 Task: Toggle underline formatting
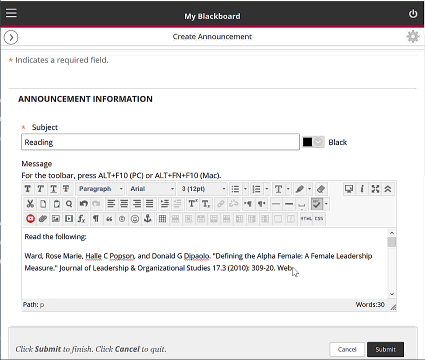pos(53,189)
